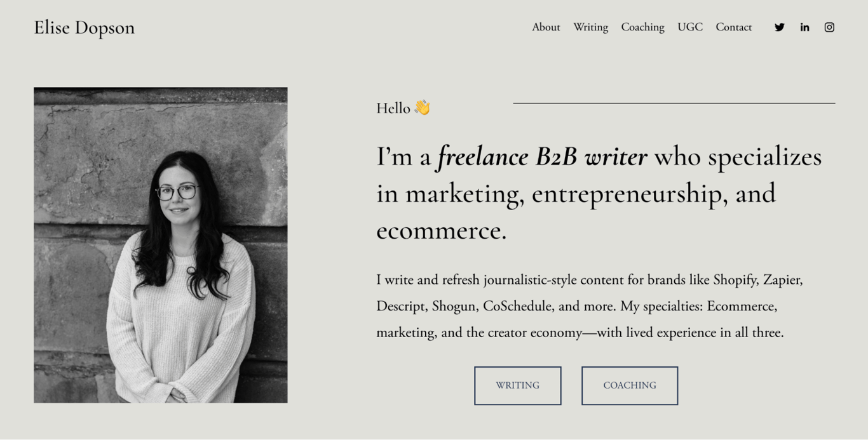Click the main headline text
The height and width of the screenshot is (440, 868).
coord(599,193)
